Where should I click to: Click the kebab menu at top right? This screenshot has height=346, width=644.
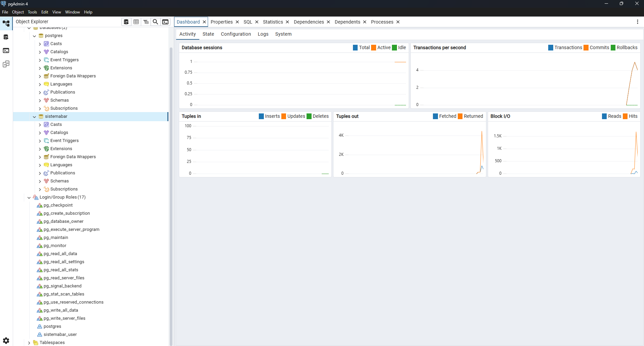pyautogui.click(x=637, y=22)
